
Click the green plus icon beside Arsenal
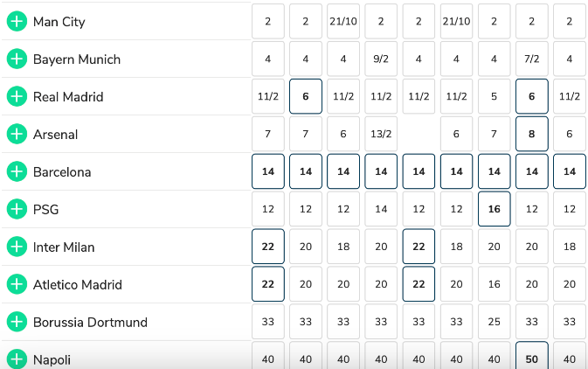tap(17, 135)
